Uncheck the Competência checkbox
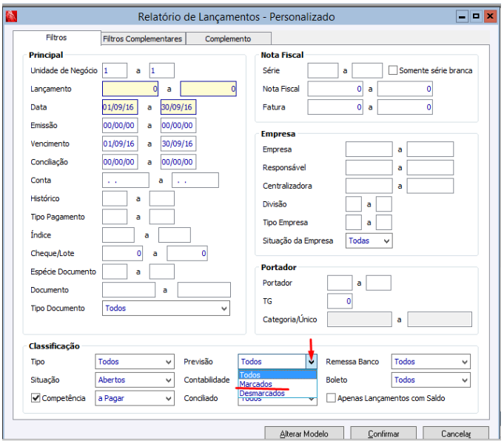The width and height of the screenshot is (504, 441). pyautogui.click(x=36, y=398)
